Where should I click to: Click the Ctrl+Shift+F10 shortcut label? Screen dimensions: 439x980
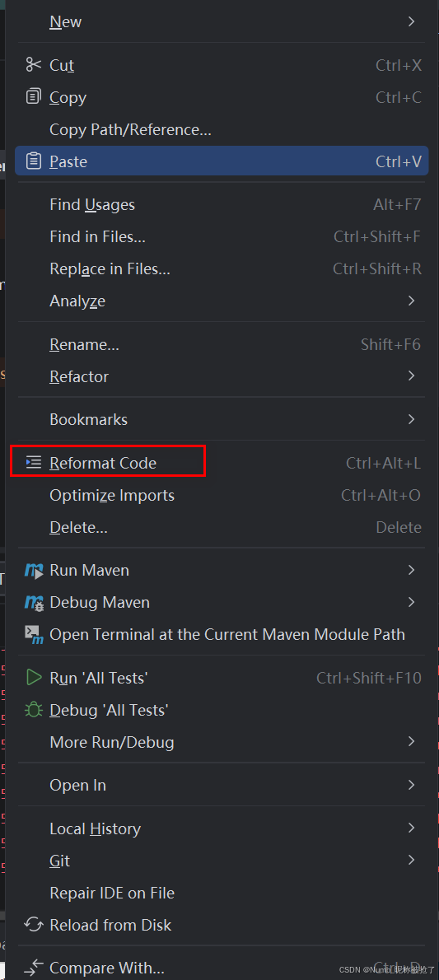coord(369,678)
